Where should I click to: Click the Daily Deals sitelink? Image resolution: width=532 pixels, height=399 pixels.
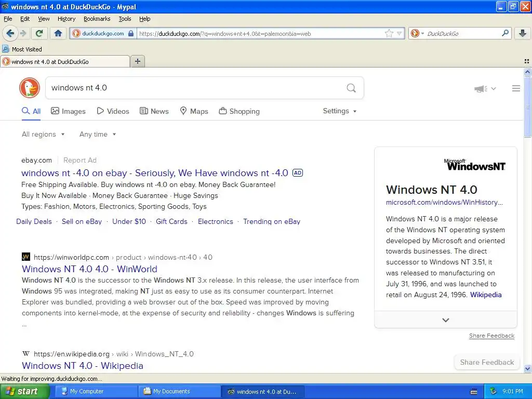point(34,221)
